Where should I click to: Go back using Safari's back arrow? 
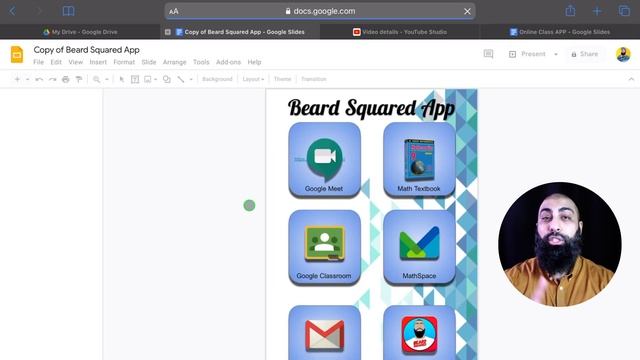tap(13, 11)
